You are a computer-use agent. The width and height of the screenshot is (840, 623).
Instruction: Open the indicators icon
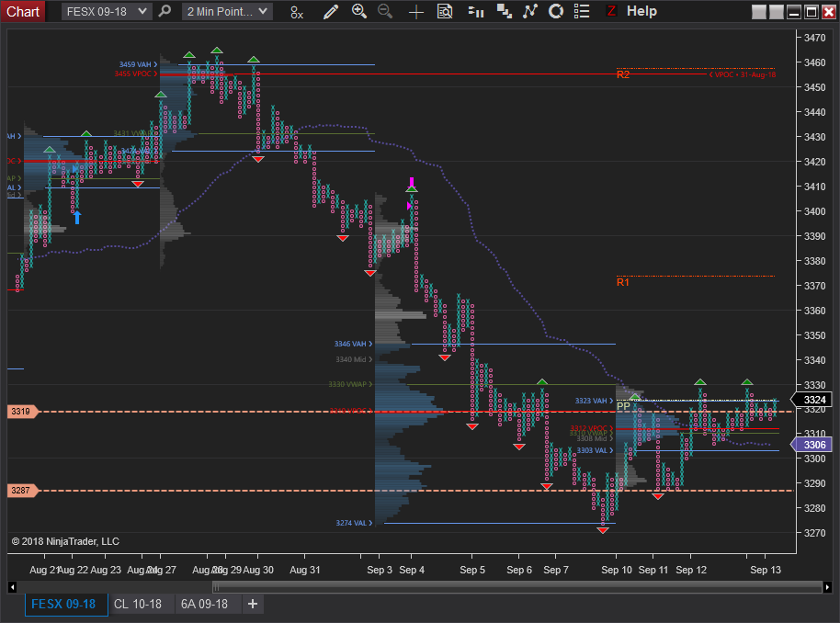tap(529, 11)
